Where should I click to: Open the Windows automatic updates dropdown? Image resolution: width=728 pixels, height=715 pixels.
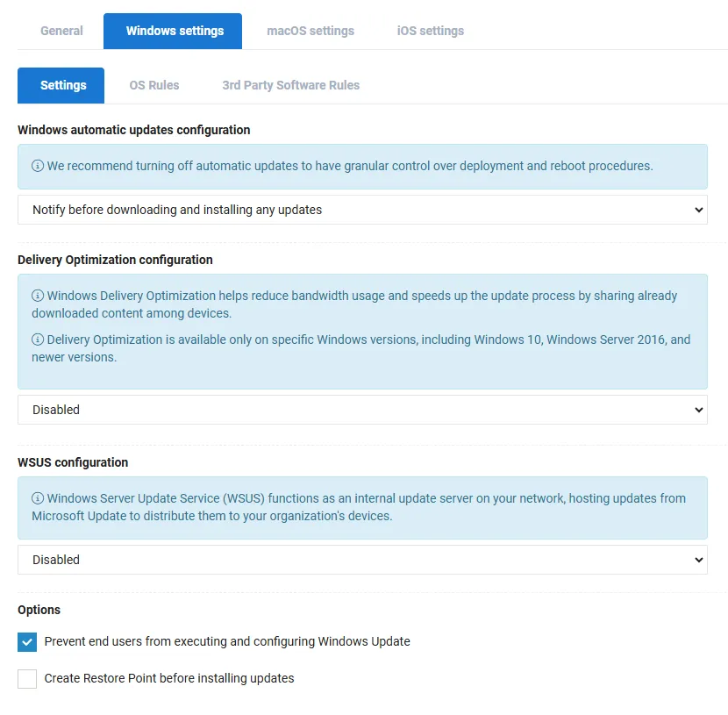tap(362, 210)
